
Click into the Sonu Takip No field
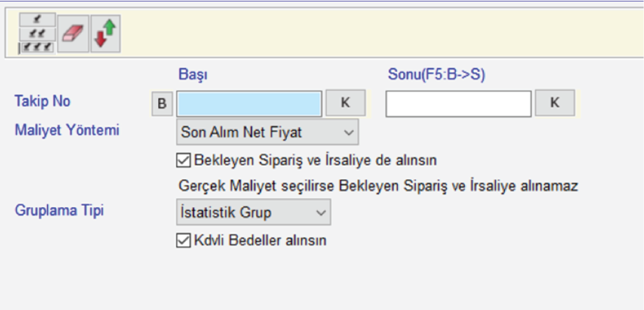click(x=458, y=104)
